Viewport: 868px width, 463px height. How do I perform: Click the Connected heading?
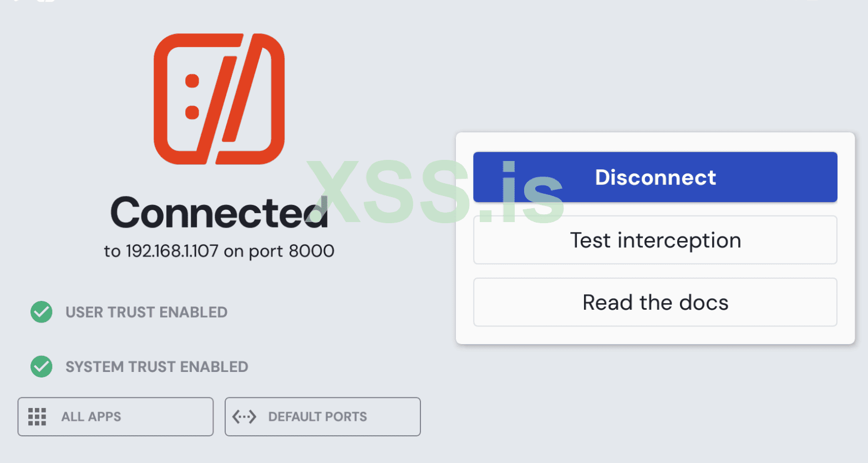[x=219, y=213]
